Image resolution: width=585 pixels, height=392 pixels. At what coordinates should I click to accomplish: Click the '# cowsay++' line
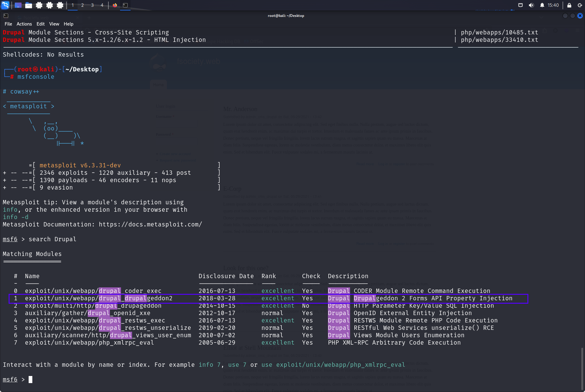21,91
